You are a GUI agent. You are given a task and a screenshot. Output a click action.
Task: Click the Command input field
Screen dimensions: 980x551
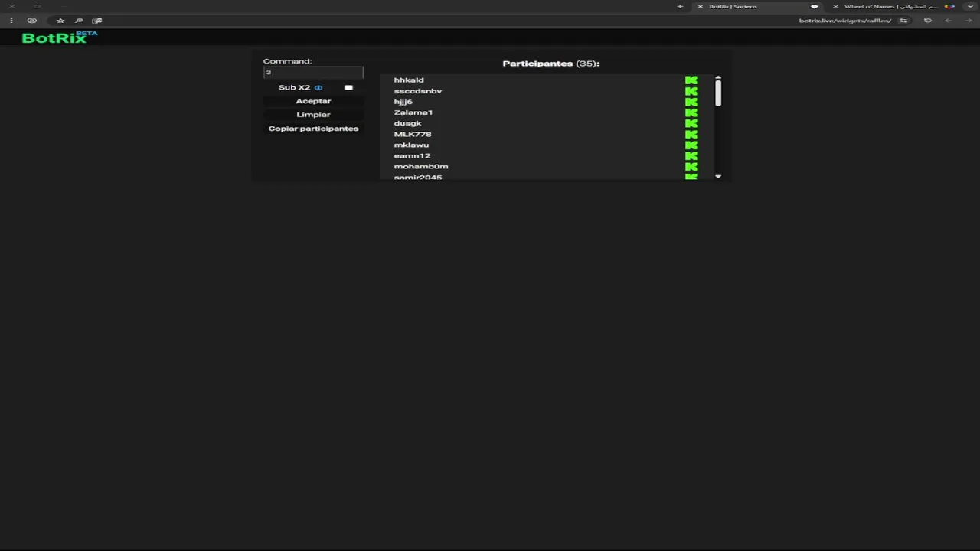point(313,73)
